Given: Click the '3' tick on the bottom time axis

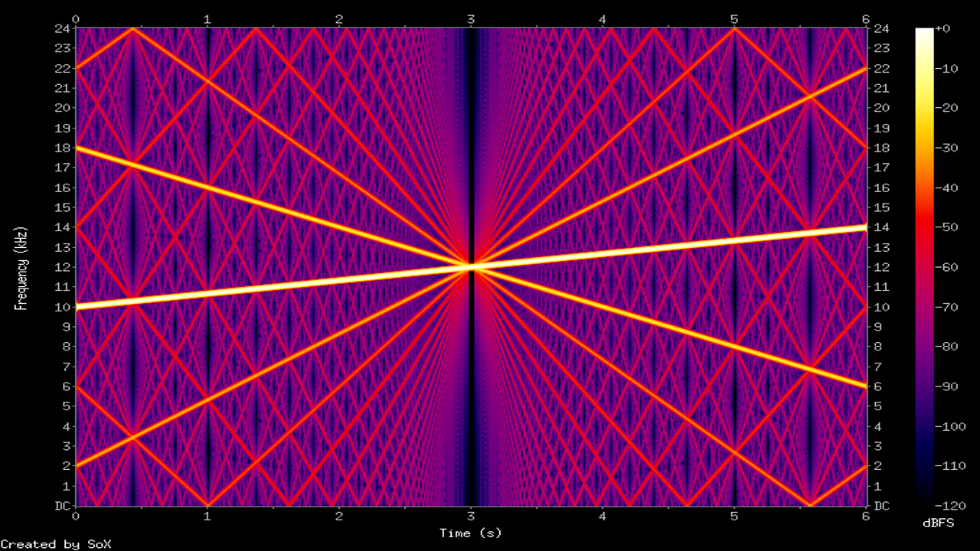Looking at the screenshot, I should coord(471,517).
